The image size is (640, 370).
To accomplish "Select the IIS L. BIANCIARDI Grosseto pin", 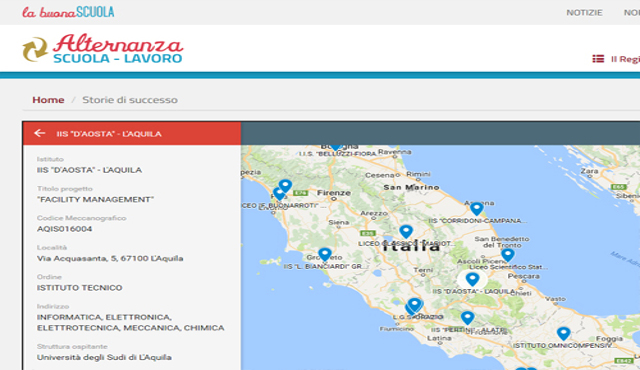I will coord(325,254).
